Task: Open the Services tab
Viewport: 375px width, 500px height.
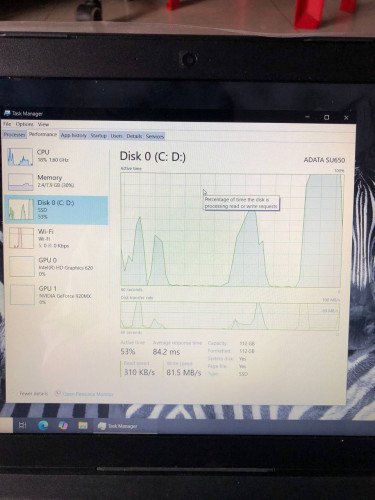Action: (155, 136)
